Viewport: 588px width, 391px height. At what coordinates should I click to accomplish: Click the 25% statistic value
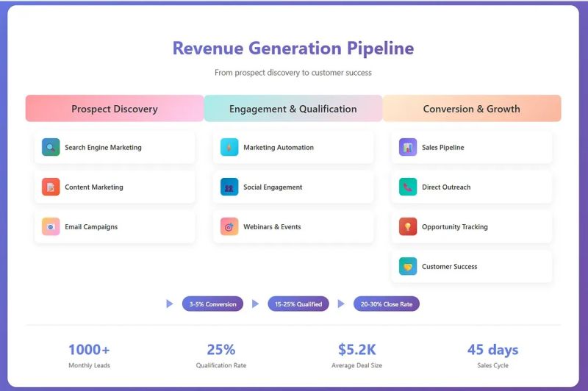point(221,349)
